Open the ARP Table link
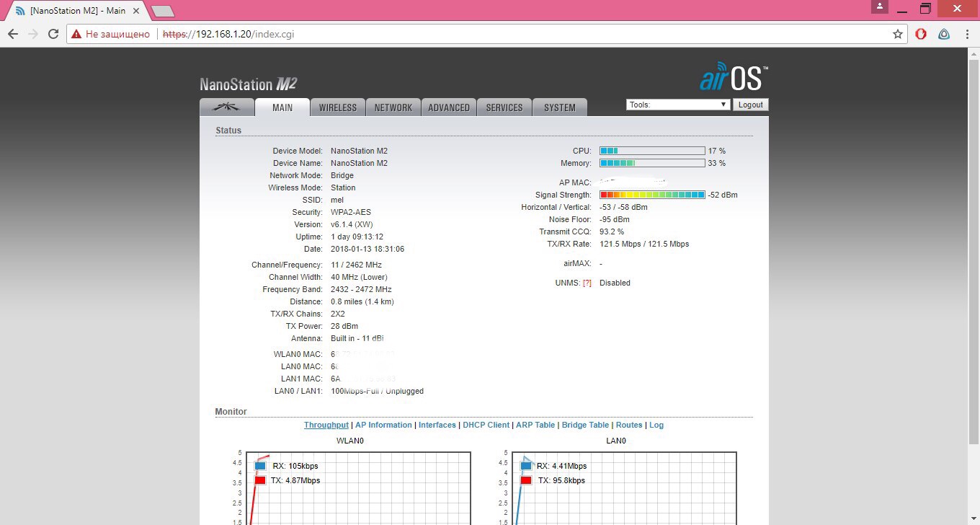Screen dimensions: 980x525 (535, 425)
